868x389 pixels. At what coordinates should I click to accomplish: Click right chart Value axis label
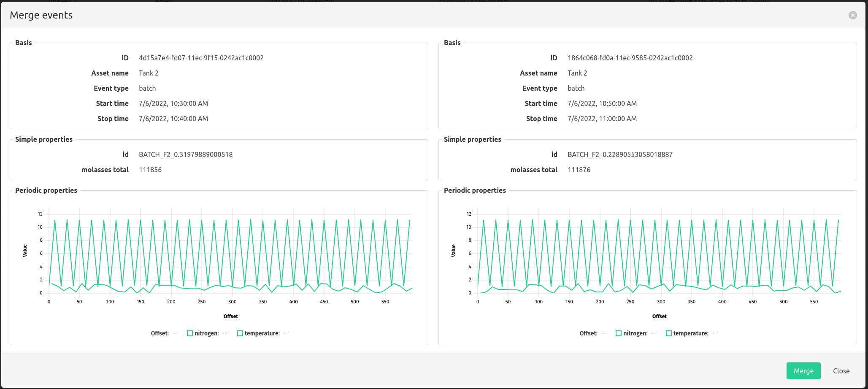pyautogui.click(x=454, y=251)
